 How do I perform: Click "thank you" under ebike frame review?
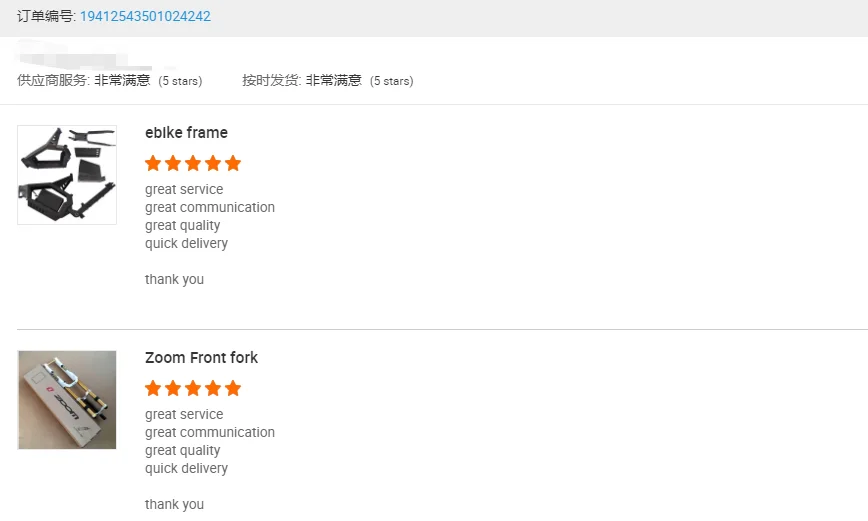click(174, 280)
